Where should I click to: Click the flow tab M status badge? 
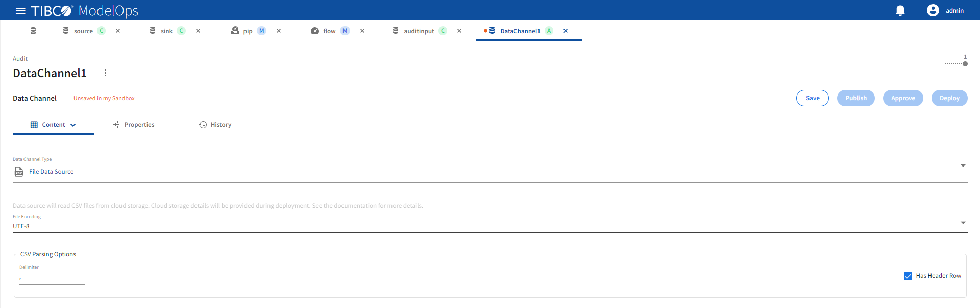[345, 31]
